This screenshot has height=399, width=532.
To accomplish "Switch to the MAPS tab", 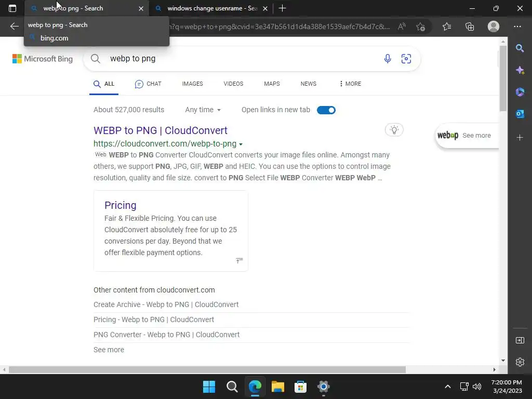I will click(x=272, y=84).
